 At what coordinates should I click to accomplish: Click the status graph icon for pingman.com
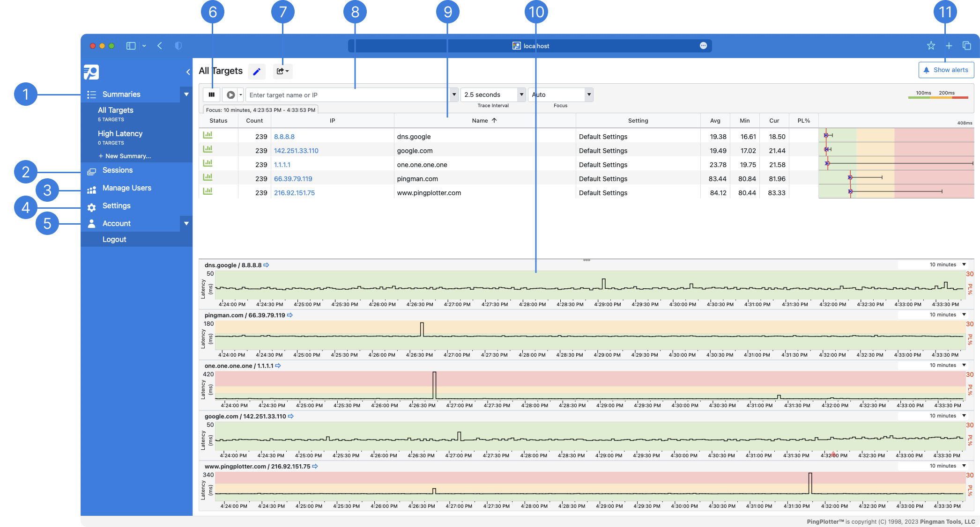tap(208, 177)
